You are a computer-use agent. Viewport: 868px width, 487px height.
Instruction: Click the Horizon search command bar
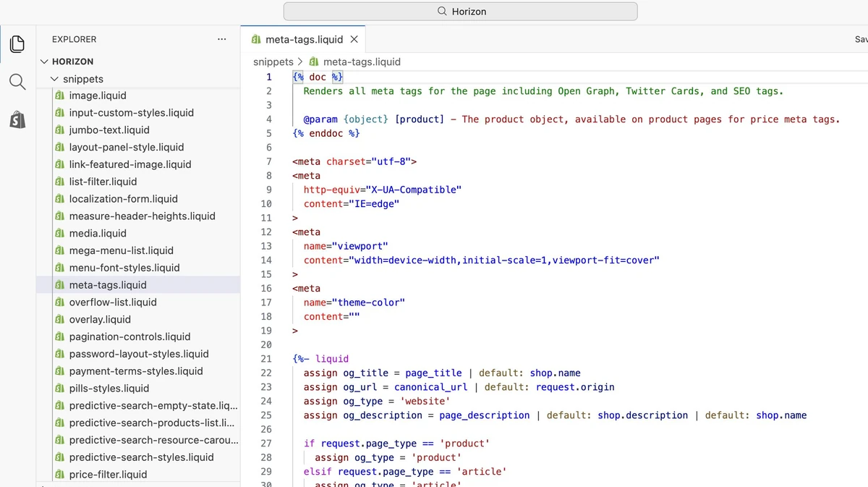point(460,12)
